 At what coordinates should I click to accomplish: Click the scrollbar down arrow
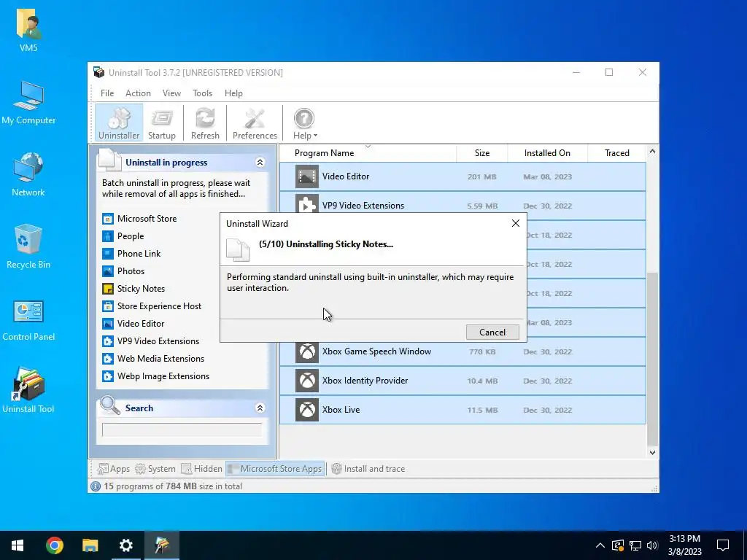pos(652,453)
